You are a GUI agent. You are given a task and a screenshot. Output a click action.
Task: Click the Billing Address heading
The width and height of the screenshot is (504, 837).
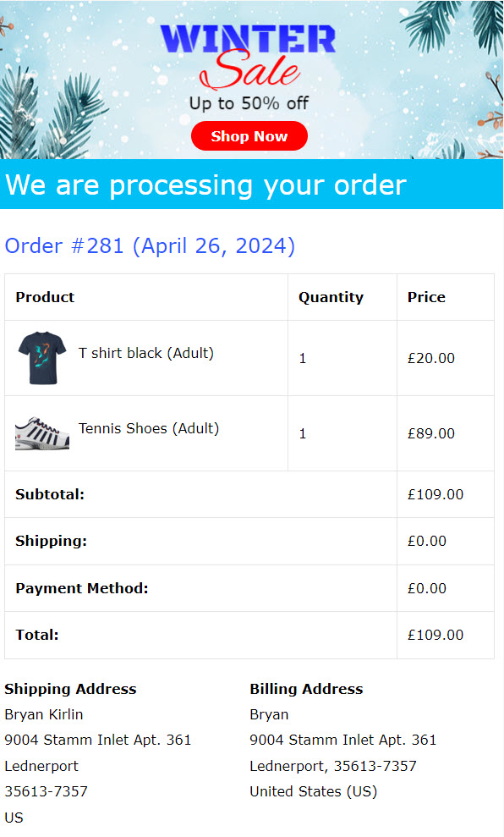306,689
